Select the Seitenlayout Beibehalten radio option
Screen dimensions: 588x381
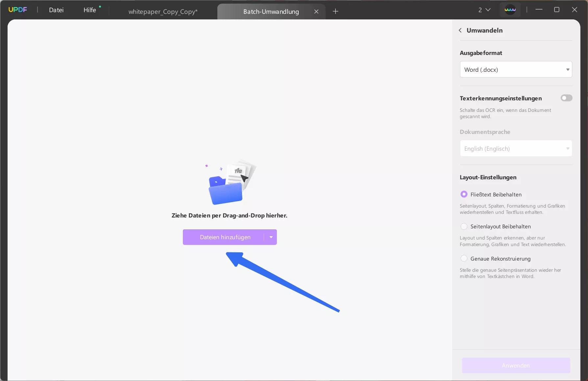464,226
